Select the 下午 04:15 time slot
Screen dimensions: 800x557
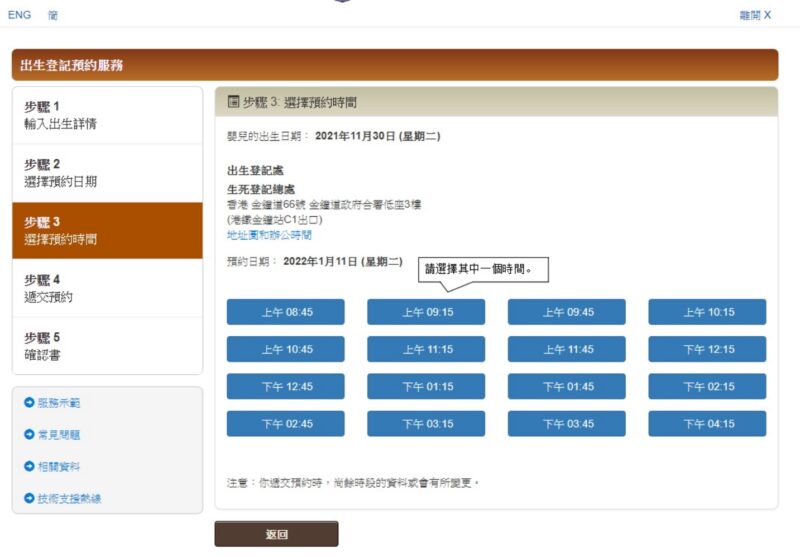tap(707, 424)
